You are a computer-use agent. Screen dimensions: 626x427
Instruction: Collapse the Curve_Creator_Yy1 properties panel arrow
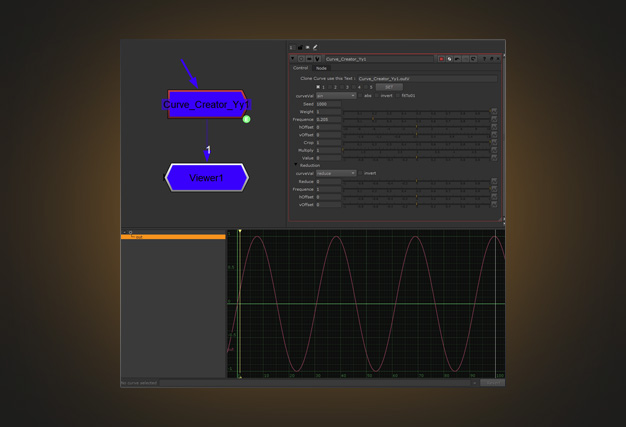pyautogui.click(x=293, y=59)
